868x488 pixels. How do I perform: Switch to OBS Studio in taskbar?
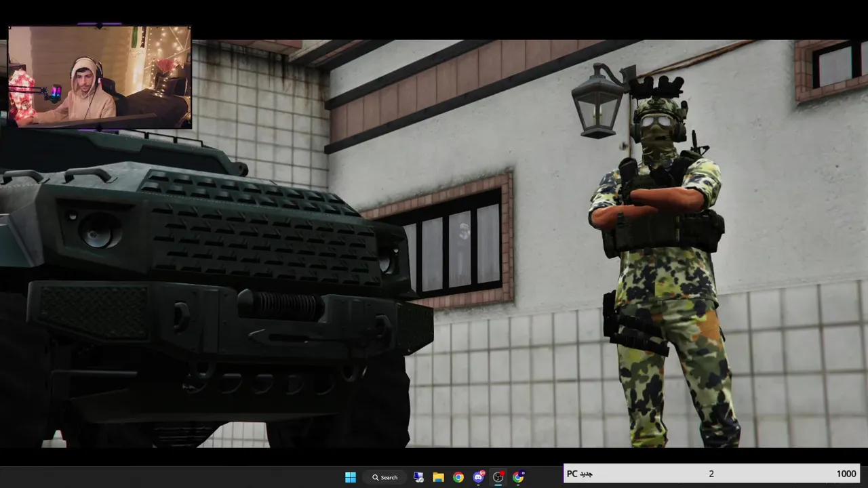pyautogui.click(x=498, y=477)
